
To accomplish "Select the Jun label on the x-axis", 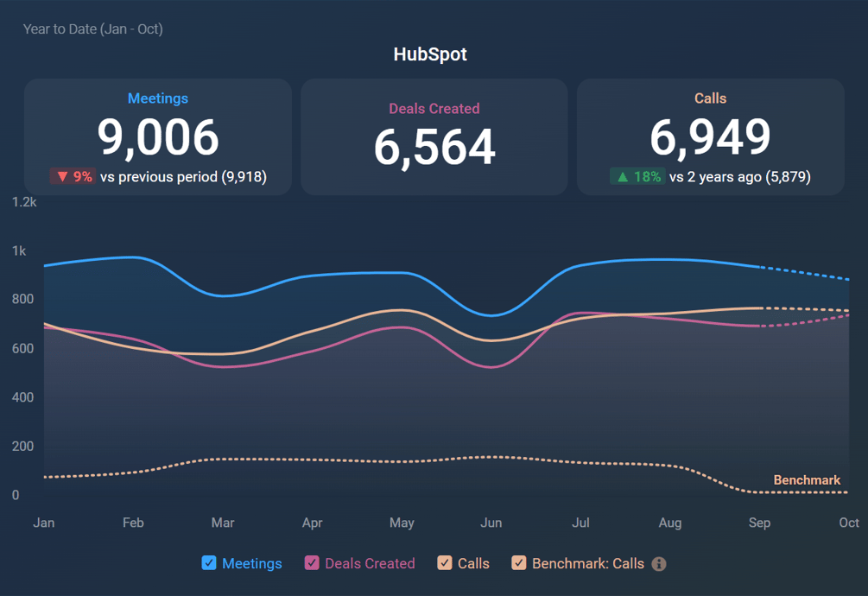I will 491,523.
